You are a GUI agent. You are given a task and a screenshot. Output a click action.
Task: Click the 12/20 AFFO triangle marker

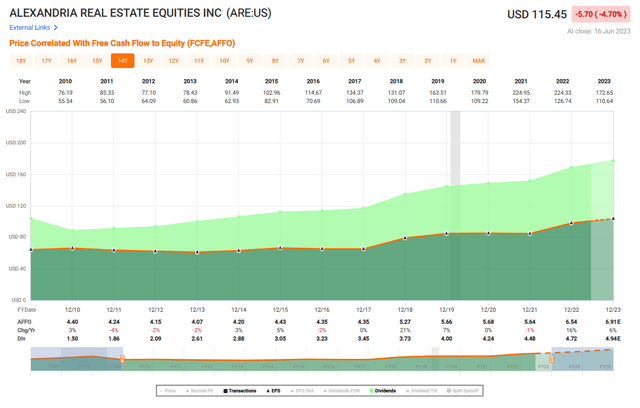pyautogui.click(x=488, y=233)
